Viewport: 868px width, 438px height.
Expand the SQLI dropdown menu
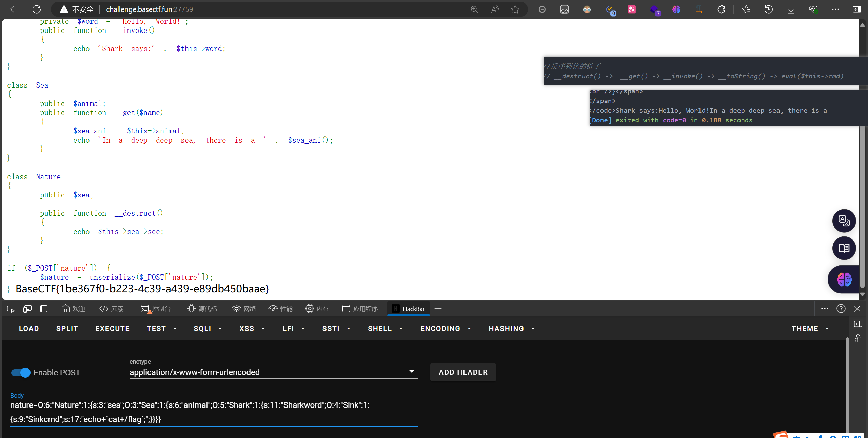point(208,329)
